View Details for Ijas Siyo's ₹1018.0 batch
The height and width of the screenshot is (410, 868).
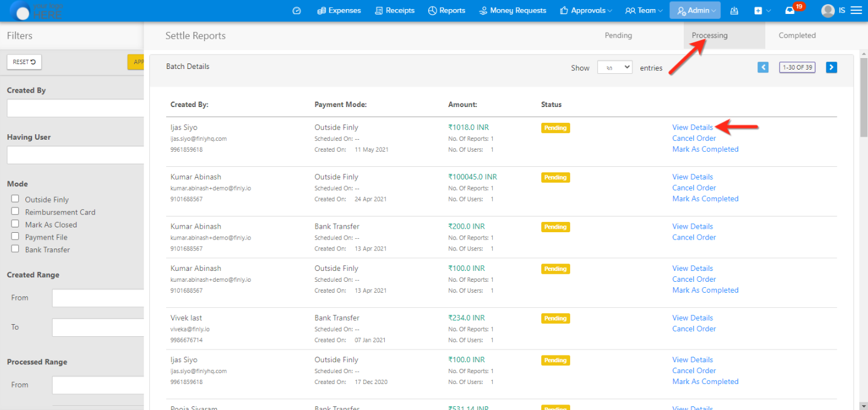[693, 128]
